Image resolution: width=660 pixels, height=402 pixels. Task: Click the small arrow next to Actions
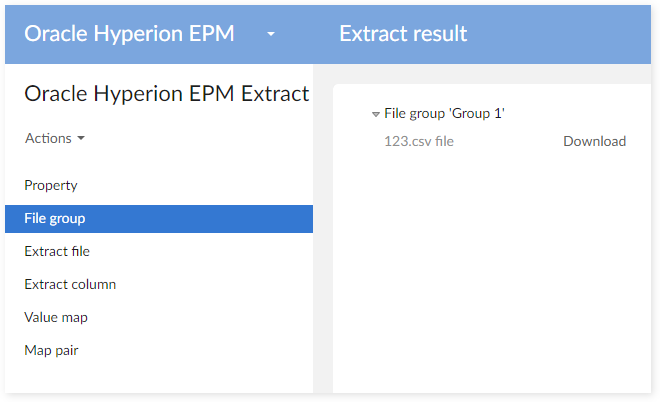click(x=81, y=138)
